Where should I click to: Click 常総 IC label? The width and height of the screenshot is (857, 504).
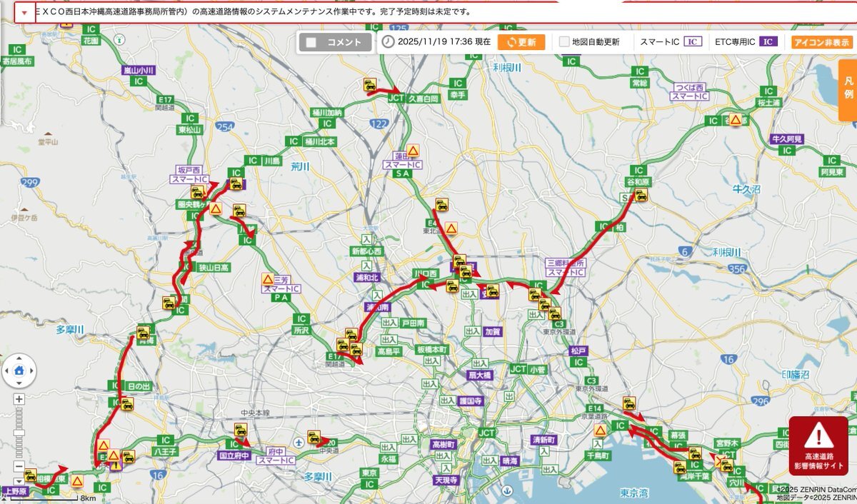click(x=640, y=83)
